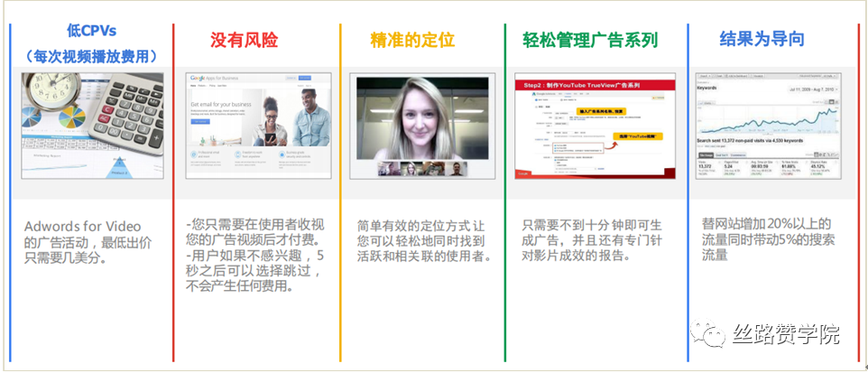
Task: Click the blue "结果为导向" heading
Action: (762, 39)
